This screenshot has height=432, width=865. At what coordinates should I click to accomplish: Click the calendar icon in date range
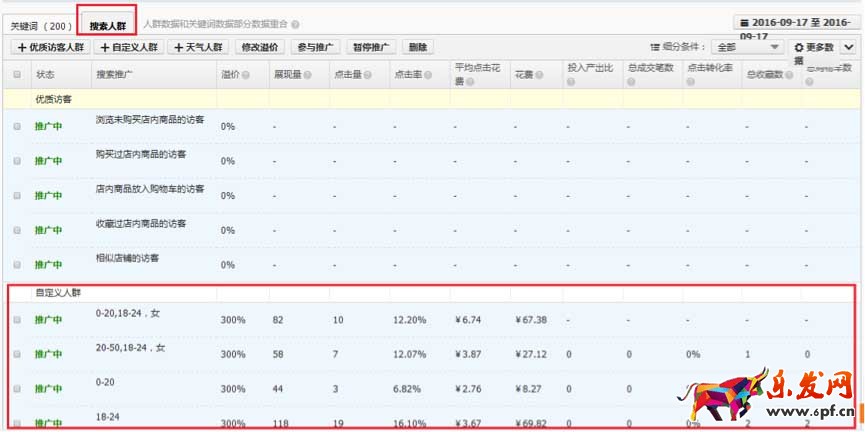coord(744,22)
